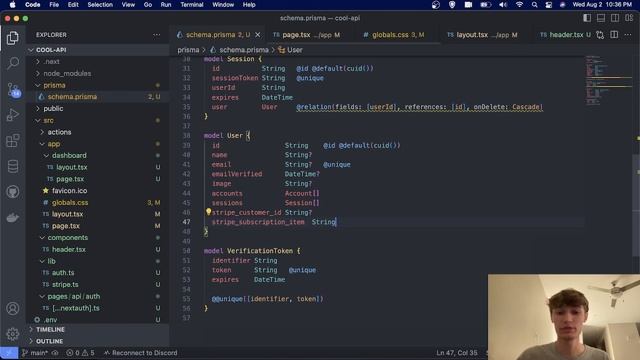Viewport: 640px width, 360px height.
Task: Click the editor minimap
Action: (x=608, y=82)
